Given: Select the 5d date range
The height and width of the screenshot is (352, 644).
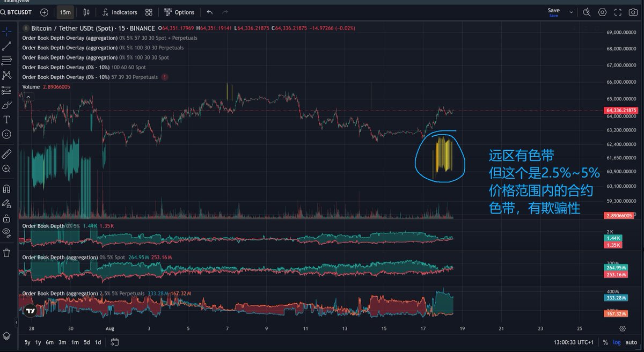Looking at the screenshot, I should click(x=87, y=342).
